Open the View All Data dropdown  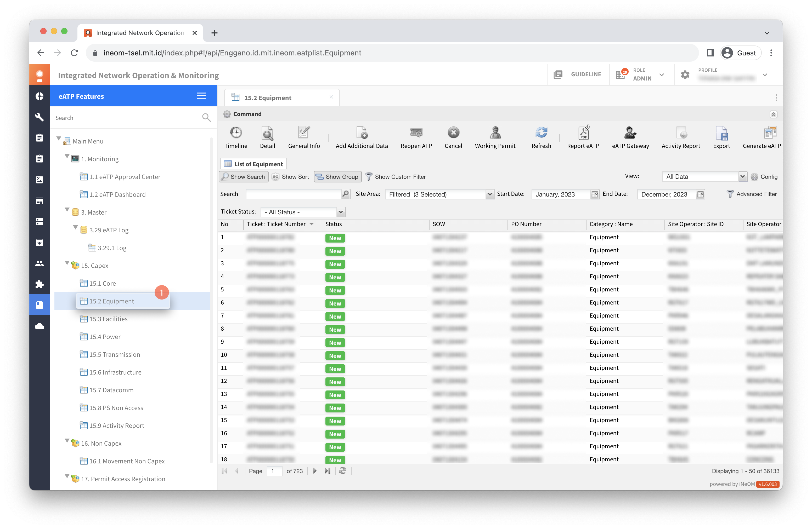click(742, 177)
